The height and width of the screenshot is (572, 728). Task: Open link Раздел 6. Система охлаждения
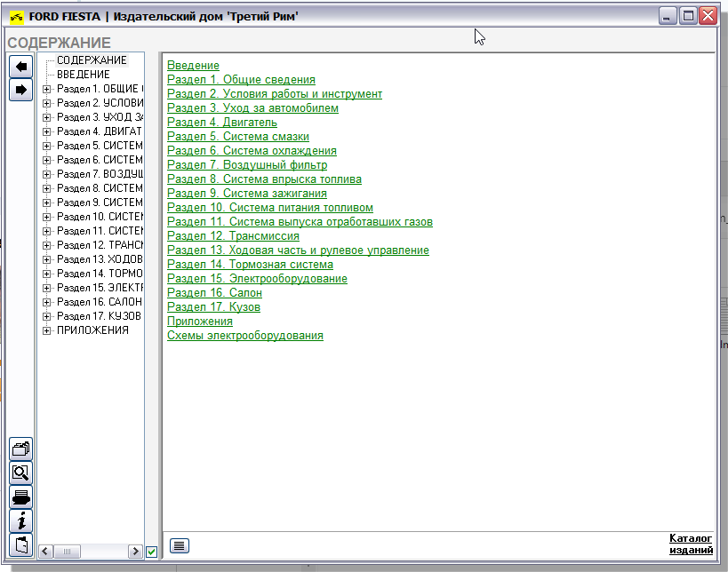[252, 151]
